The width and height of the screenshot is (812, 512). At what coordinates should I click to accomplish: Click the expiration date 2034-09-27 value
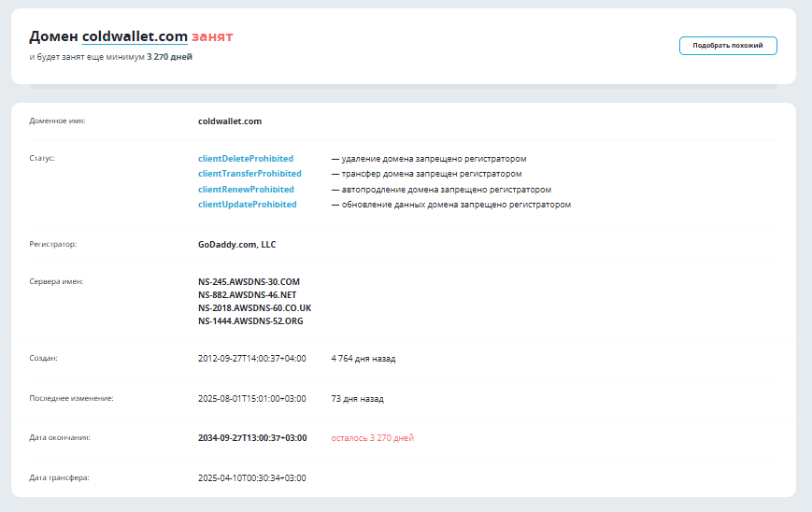coord(251,437)
